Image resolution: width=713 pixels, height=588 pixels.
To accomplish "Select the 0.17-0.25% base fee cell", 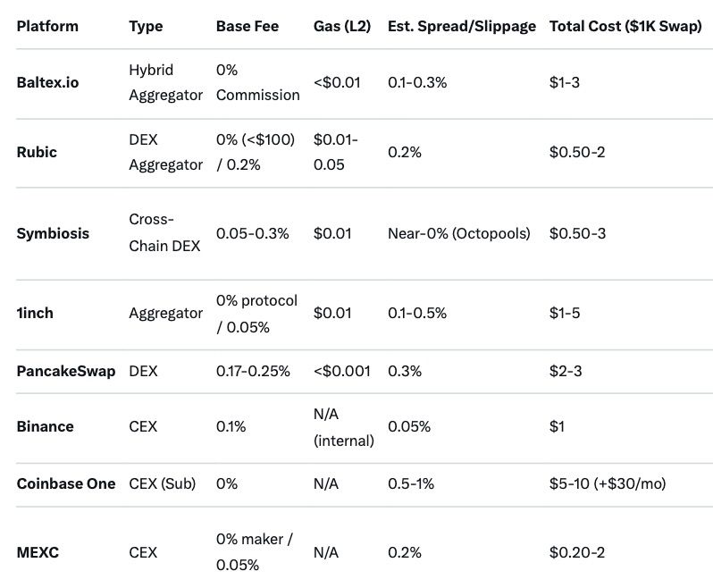I will [253, 371].
